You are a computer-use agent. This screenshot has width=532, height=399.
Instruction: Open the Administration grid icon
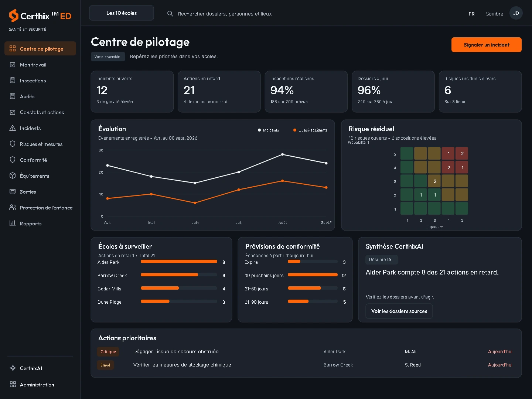tap(13, 385)
